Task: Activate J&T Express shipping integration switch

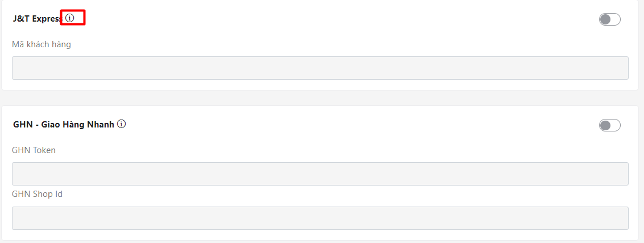Action: tap(609, 19)
